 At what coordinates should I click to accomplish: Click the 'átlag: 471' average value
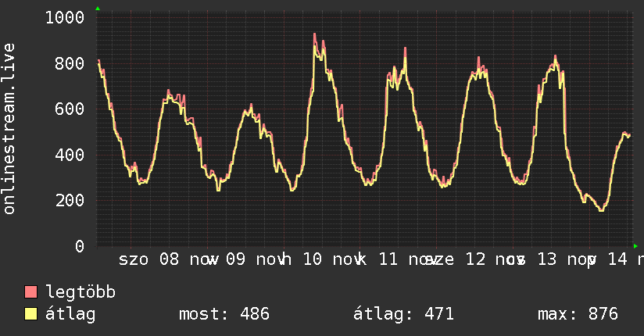[x=403, y=314]
